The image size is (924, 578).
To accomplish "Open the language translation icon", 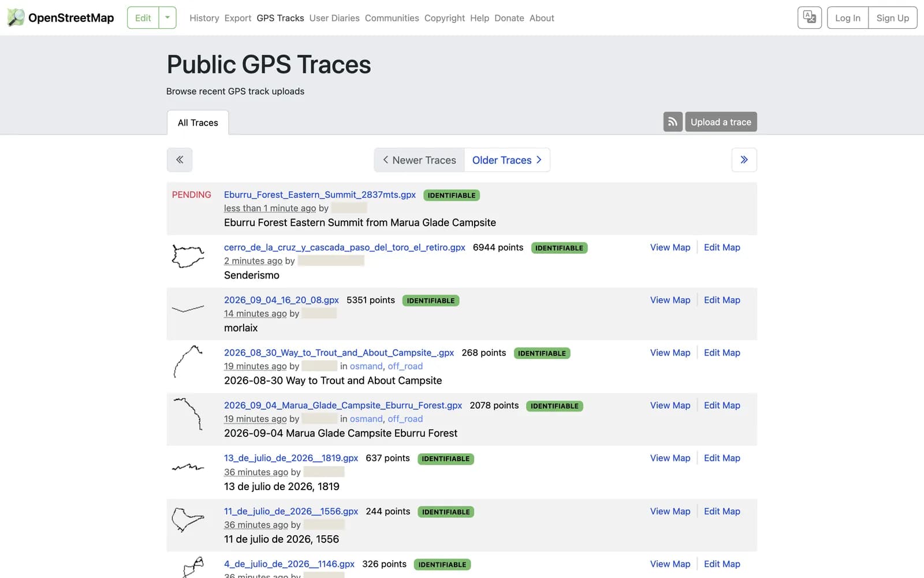I will [x=810, y=18].
